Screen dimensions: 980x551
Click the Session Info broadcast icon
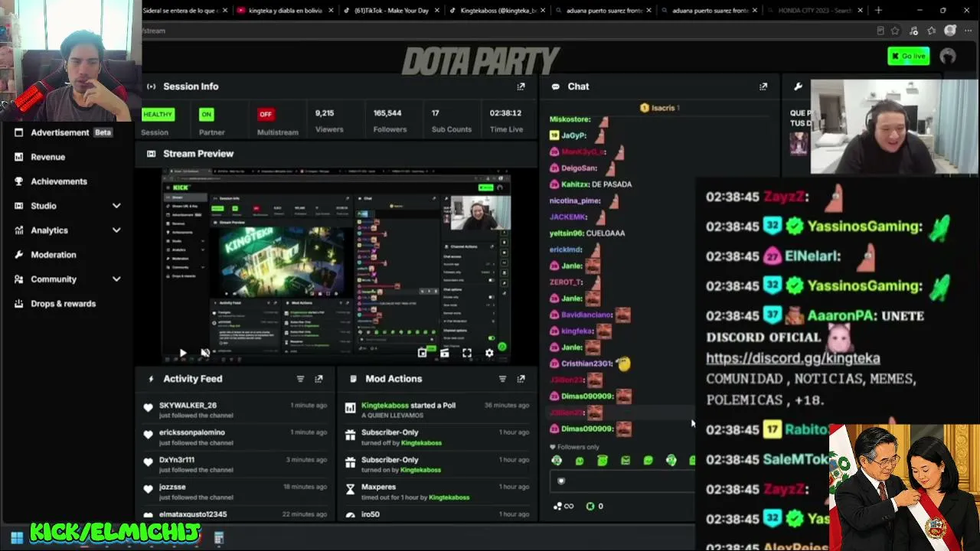(151, 86)
